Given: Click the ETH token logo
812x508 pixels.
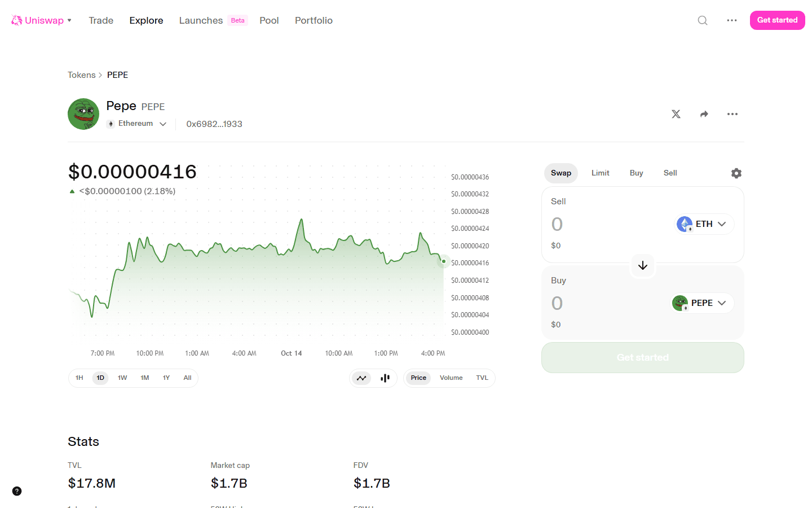Looking at the screenshot, I should coord(685,224).
